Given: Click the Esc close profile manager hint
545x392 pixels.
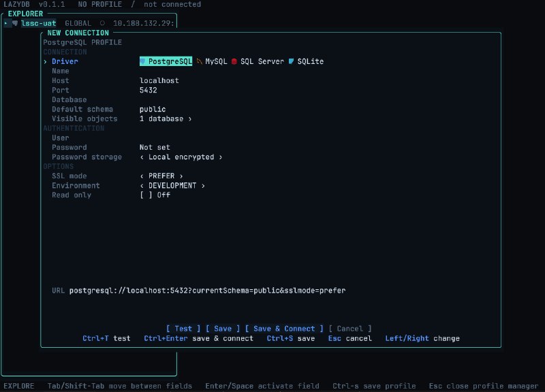Looking at the screenshot, I should 484,386.
